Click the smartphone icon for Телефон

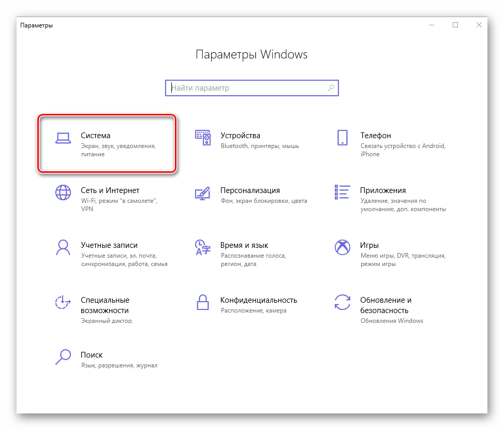(x=342, y=138)
